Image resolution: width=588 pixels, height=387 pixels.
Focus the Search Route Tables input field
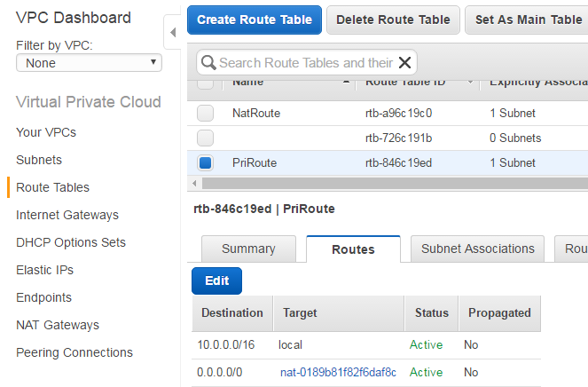coord(305,62)
